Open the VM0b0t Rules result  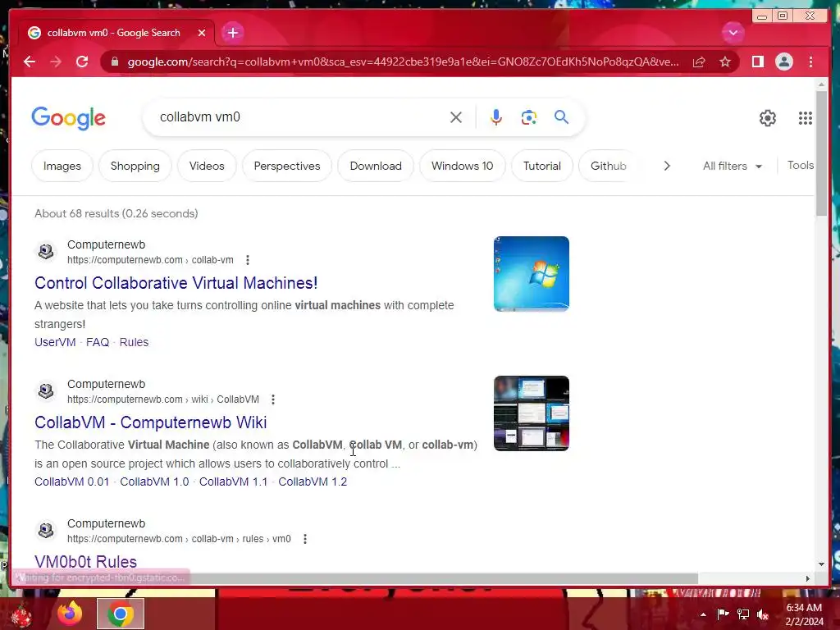tap(85, 561)
